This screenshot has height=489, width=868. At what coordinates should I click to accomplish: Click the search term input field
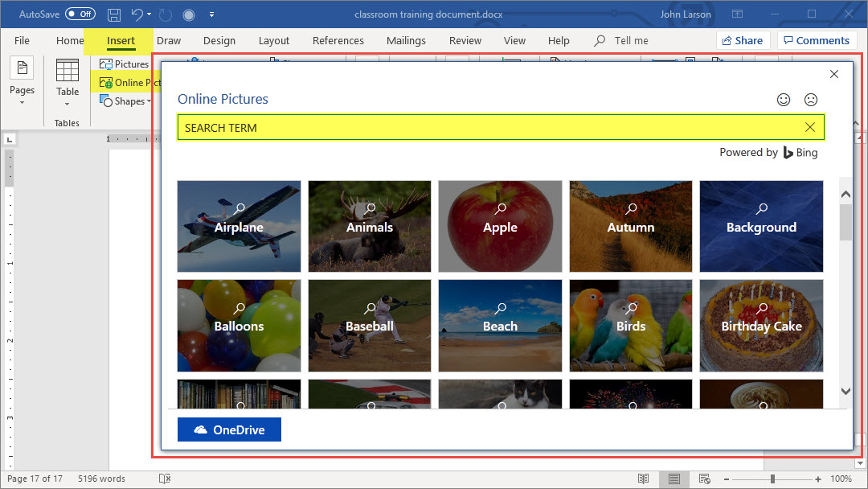click(x=490, y=127)
